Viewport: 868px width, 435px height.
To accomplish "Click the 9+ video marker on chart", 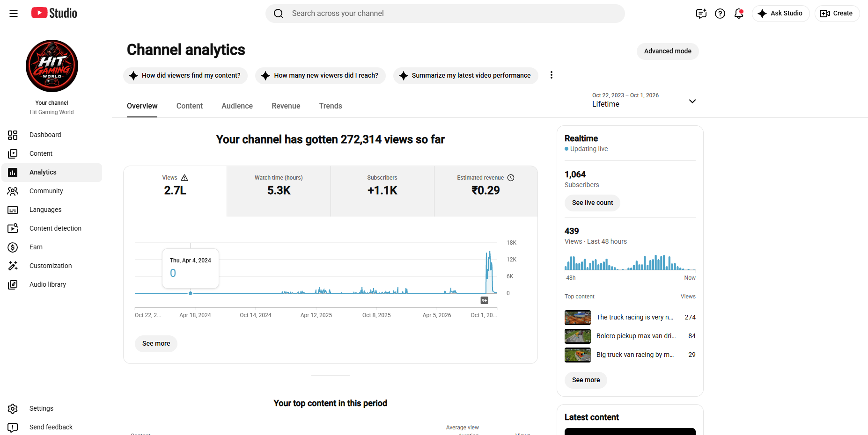I will (x=485, y=301).
